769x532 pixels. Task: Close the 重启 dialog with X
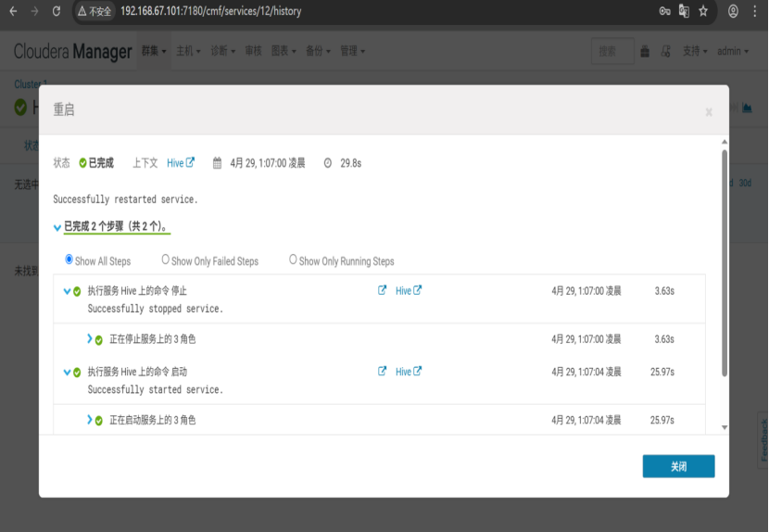(x=709, y=112)
